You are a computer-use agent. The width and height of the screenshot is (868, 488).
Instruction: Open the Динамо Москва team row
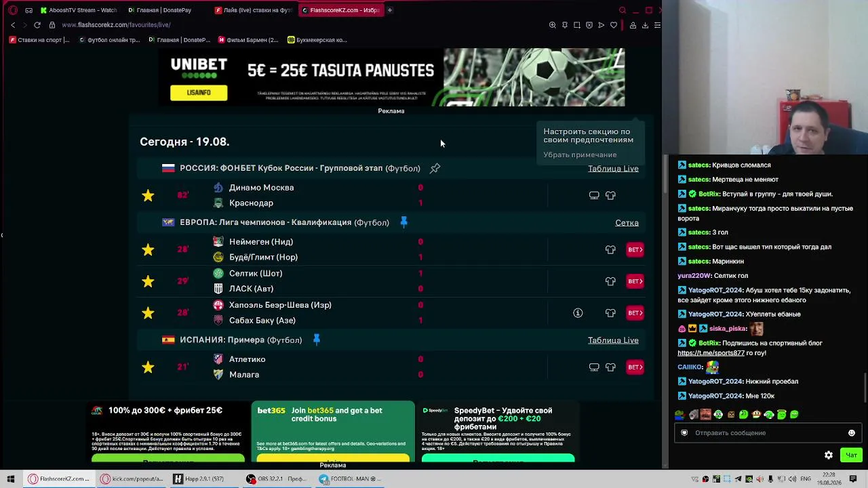tap(261, 188)
